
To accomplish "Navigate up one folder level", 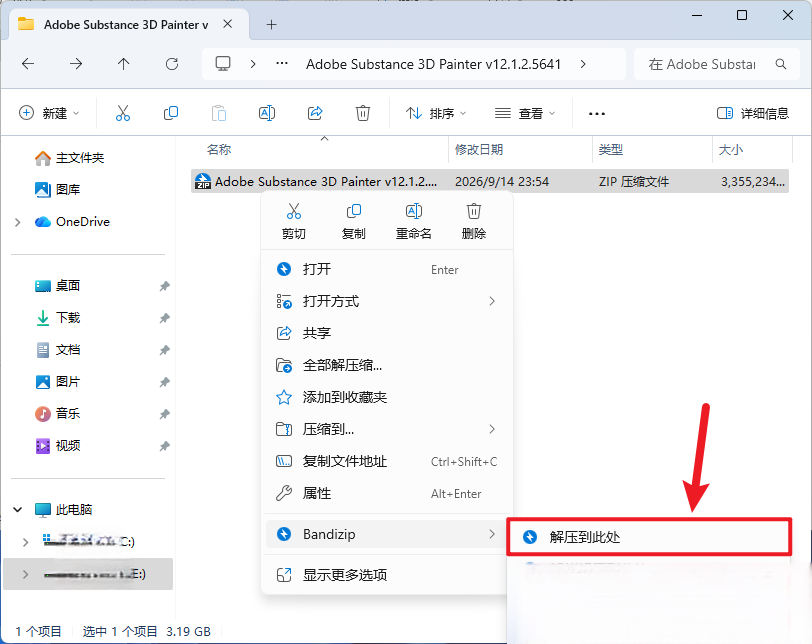I will tap(123, 64).
